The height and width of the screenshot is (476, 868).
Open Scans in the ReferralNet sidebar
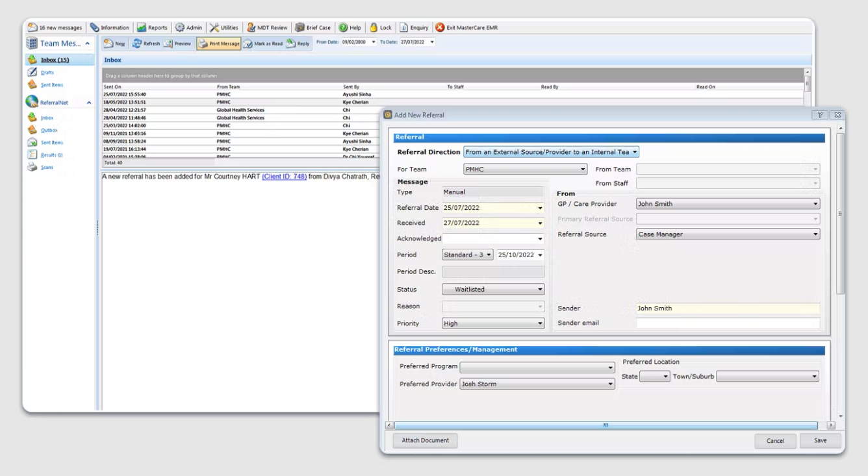click(47, 168)
